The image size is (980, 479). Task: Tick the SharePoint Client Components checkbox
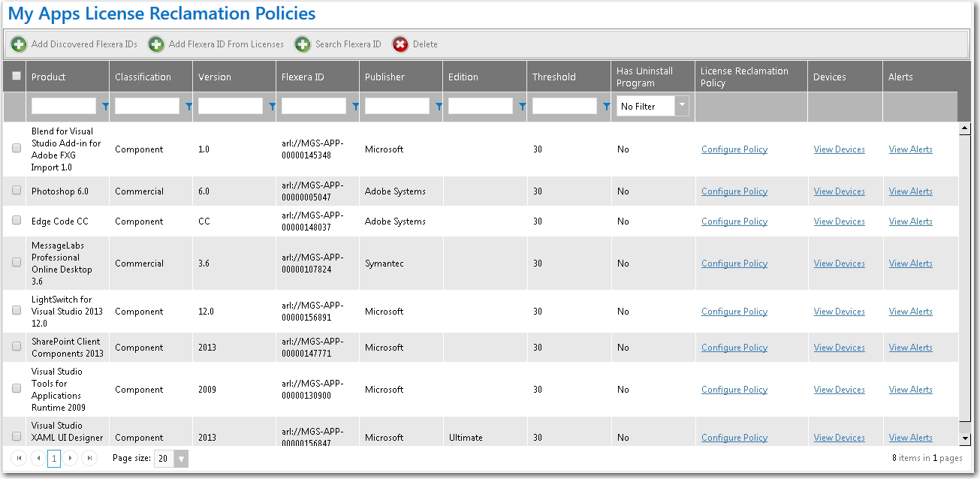[x=17, y=347]
